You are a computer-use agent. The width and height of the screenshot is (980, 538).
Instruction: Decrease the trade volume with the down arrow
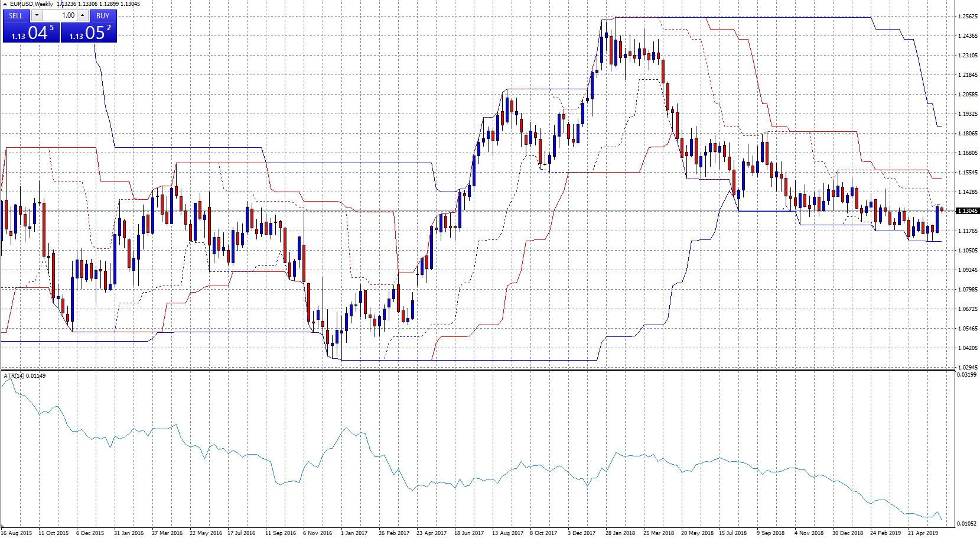click(37, 15)
